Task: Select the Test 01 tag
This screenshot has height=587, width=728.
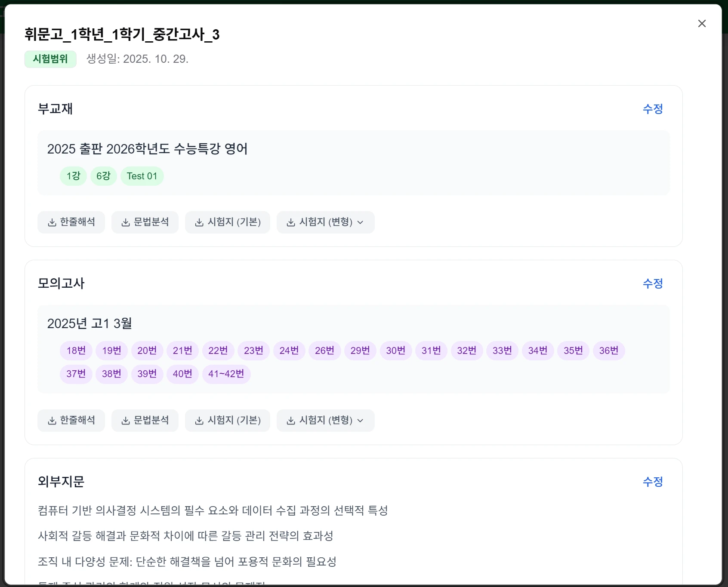Action: pos(142,176)
